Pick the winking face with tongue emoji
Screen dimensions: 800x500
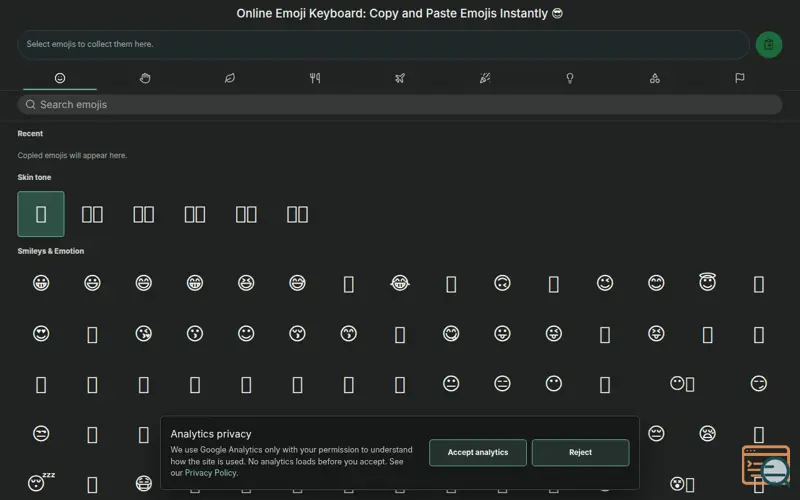click(554, 333)
